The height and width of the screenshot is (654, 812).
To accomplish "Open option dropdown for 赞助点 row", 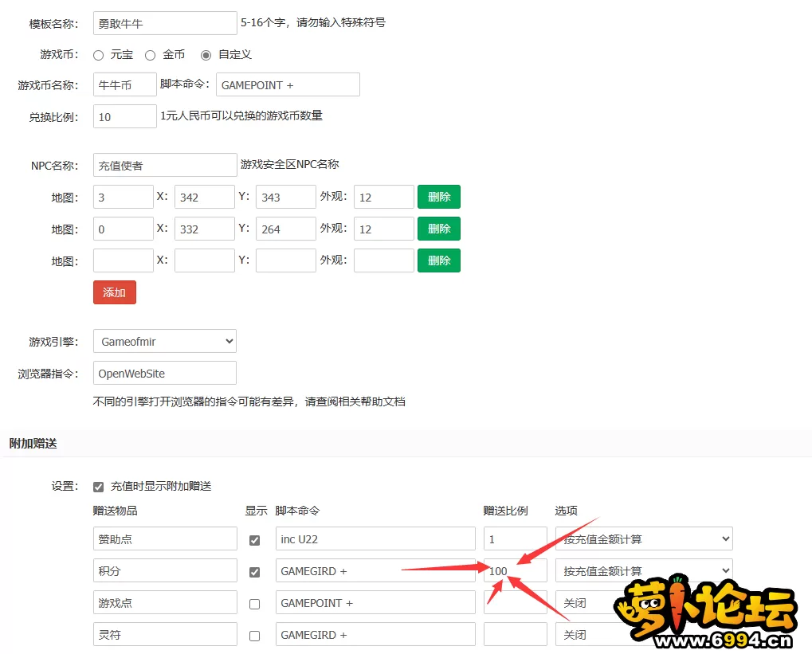I will (x=644, y=538).
